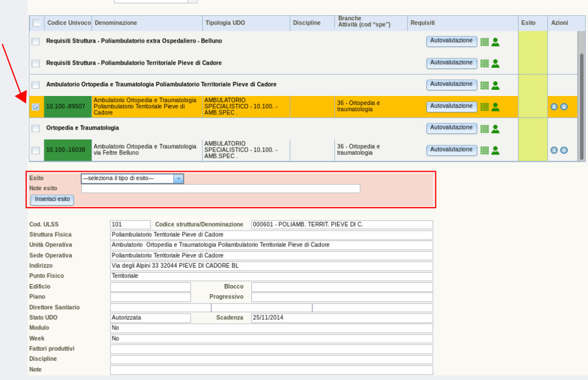Click person icon in highlighted row 10.100.-89507
This screenshot has width=588, height=380.
(x=495, y=107)
